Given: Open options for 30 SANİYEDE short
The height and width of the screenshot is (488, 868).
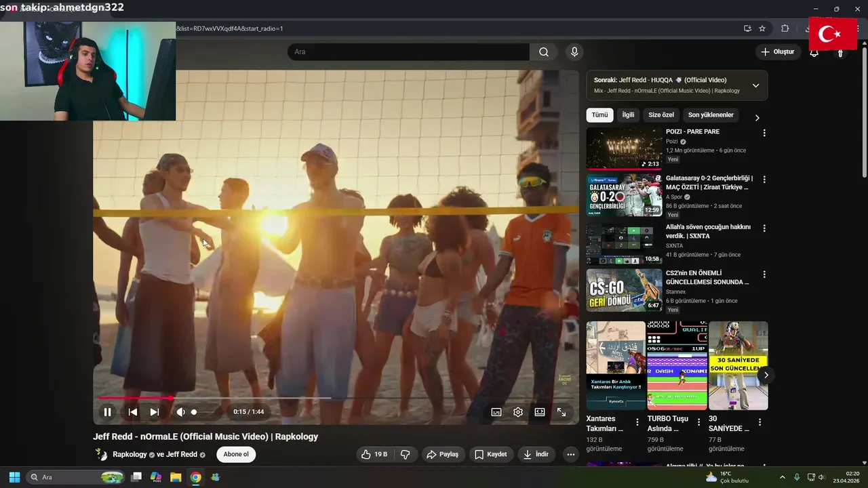Looking at the screenshot, I should tap(759, 422).
